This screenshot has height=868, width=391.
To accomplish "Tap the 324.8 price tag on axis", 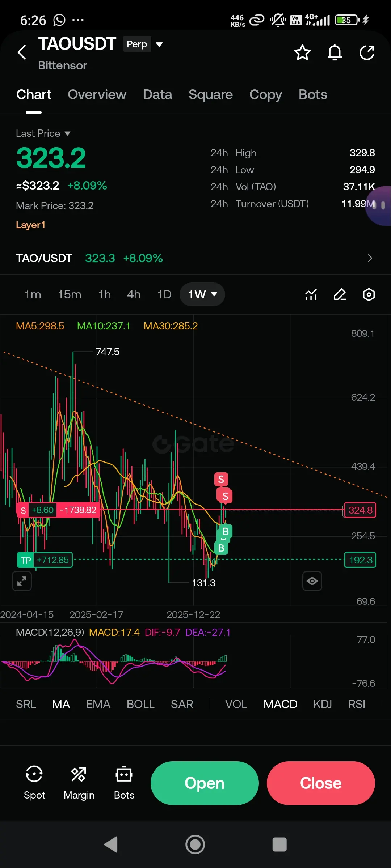I will pos(360,510).
